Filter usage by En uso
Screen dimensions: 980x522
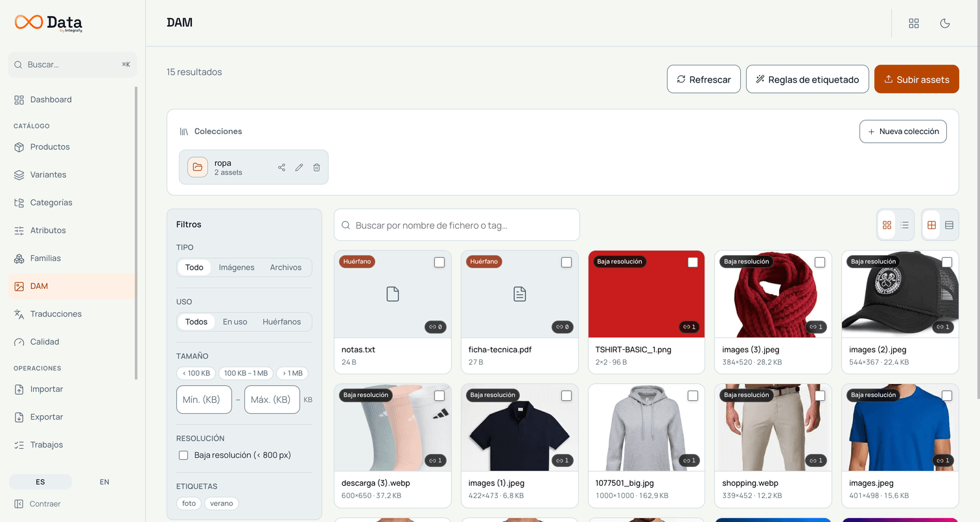(x=235, y=322)
